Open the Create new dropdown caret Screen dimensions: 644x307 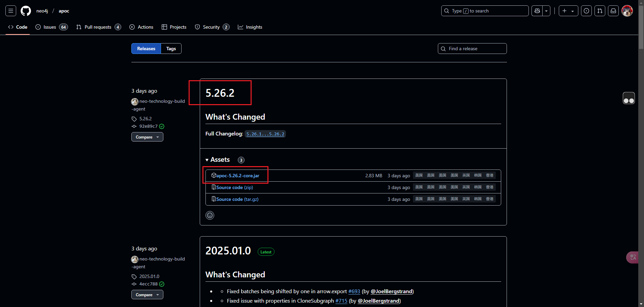[x=573, y=11]
